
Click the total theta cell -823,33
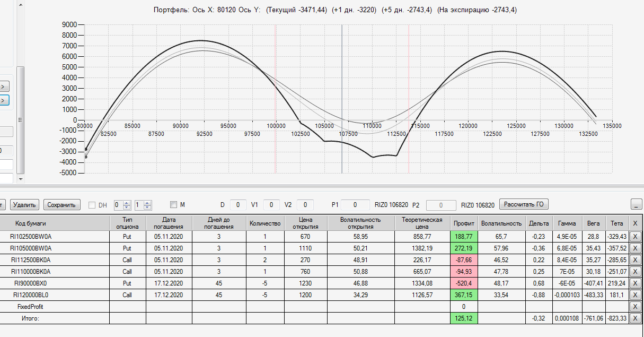coord(617,318)
